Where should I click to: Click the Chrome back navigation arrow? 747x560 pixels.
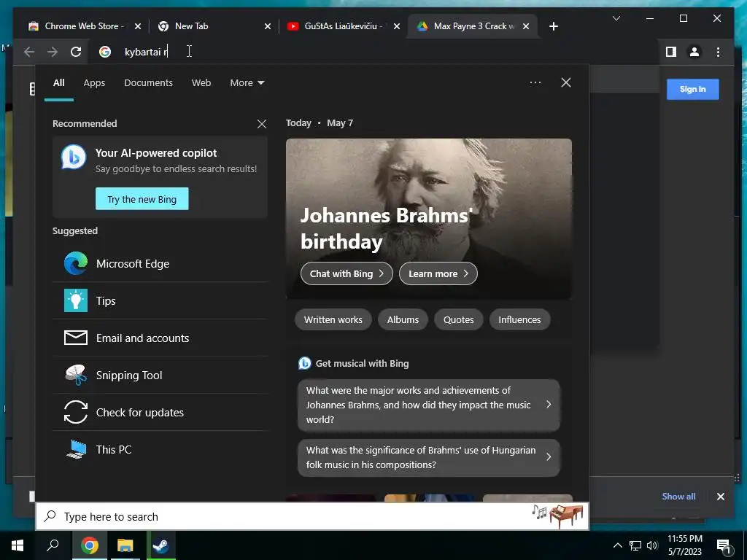point(29,52)
